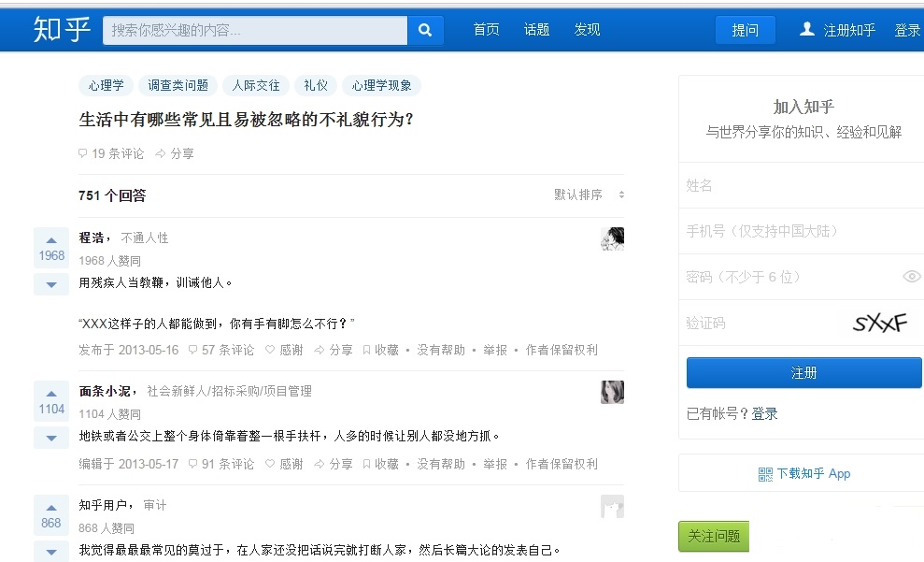The width and height of the screenshot is (924, 562).
Task: Downvote 面条小泥's answer
Action: [51, 438]
